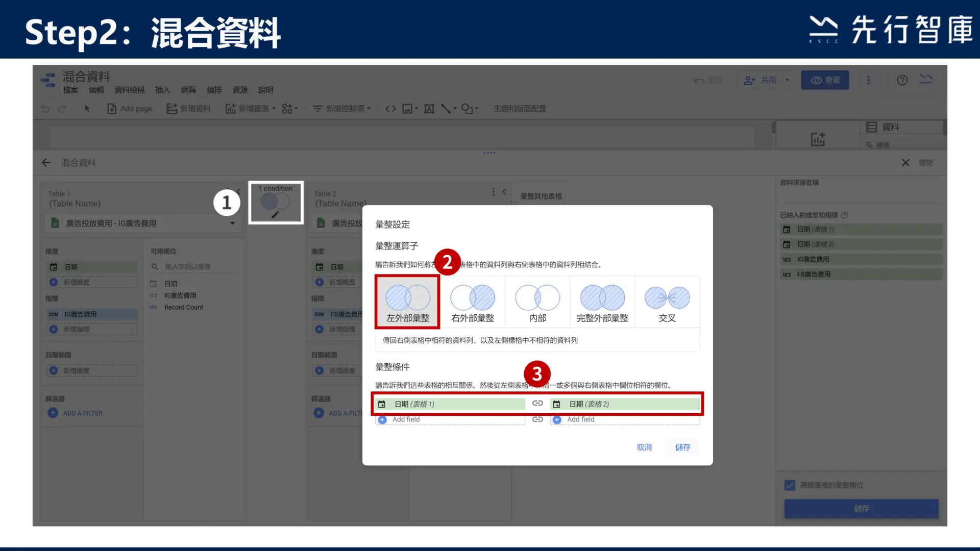980x551 pixels.
Task: Click Add field under the 表格 1 condition
Action: point(450,419)
